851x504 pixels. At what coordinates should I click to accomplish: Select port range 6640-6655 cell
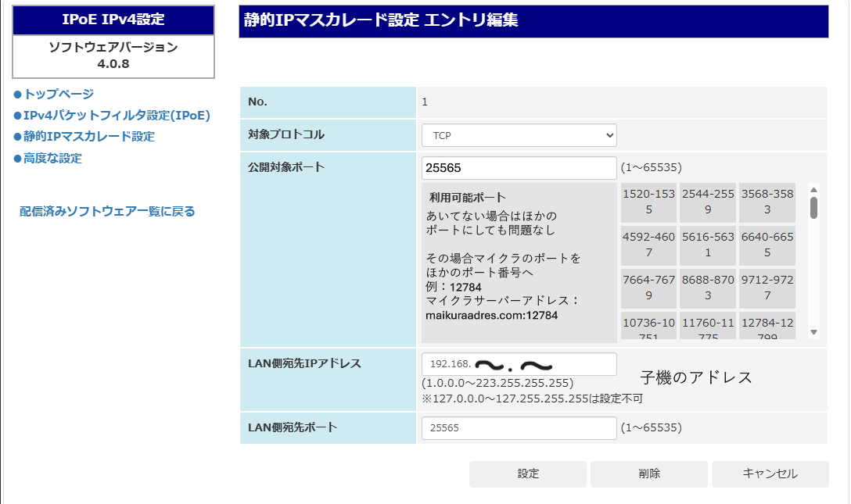click(767, 245)
